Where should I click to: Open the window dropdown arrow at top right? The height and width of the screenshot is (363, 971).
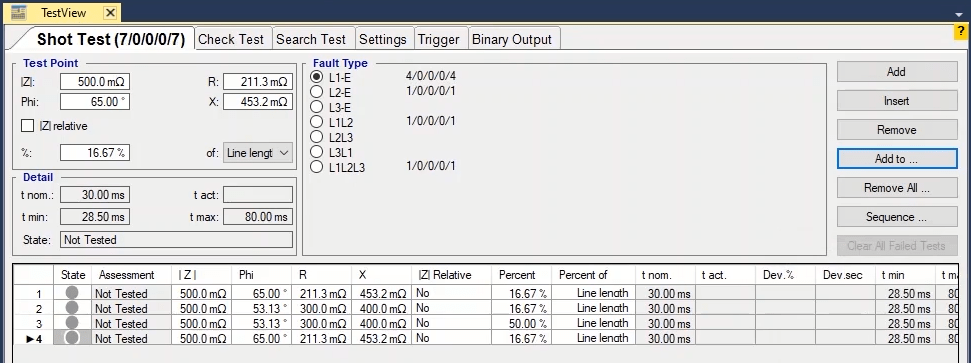tap(959, 14)
